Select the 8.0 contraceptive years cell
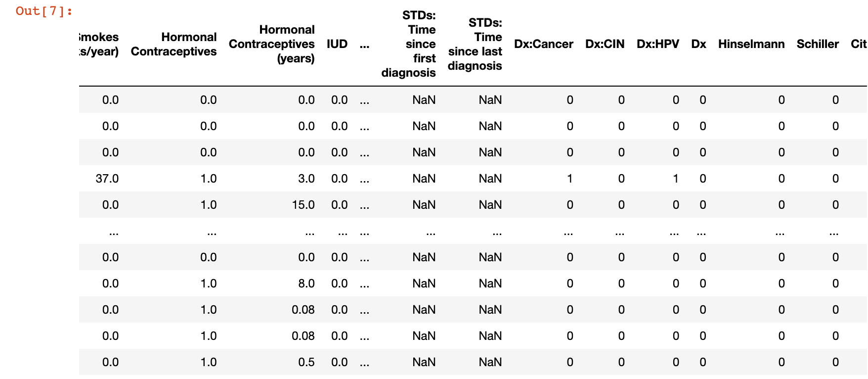Viewport: 868px width, 379px height. 306,284
